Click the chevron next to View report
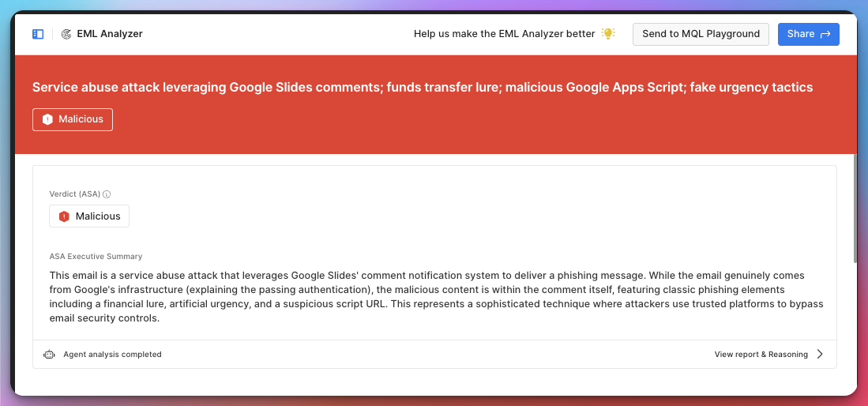The image size is (868, 406). (x=820, y=355)
